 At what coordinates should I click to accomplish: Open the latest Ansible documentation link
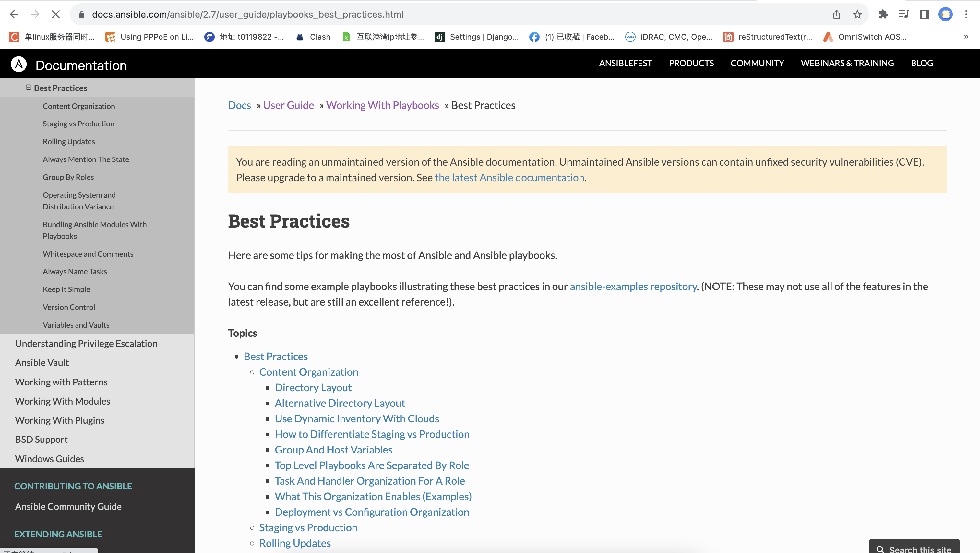pyautogui.click(x=509, y=178)
